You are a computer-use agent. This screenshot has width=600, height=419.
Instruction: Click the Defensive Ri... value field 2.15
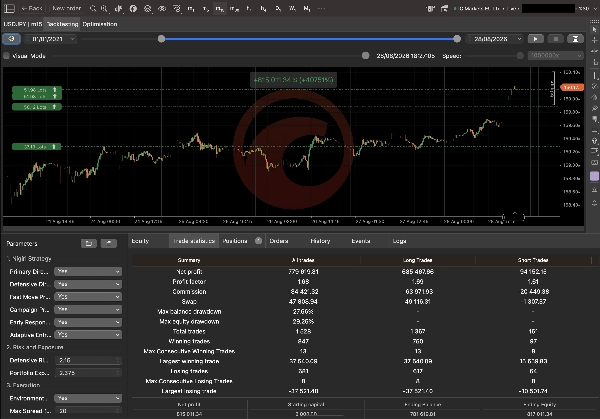[x=88, y=360]
